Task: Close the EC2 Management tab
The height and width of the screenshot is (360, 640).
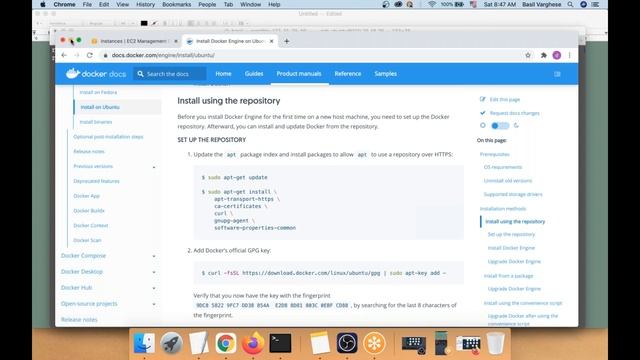Action: tap(176, 41)
